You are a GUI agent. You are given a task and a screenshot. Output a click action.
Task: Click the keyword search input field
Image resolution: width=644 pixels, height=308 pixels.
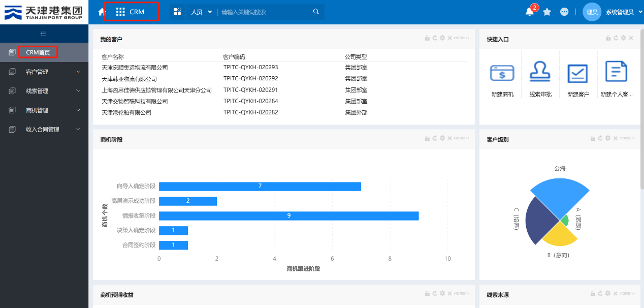[264, 12]
